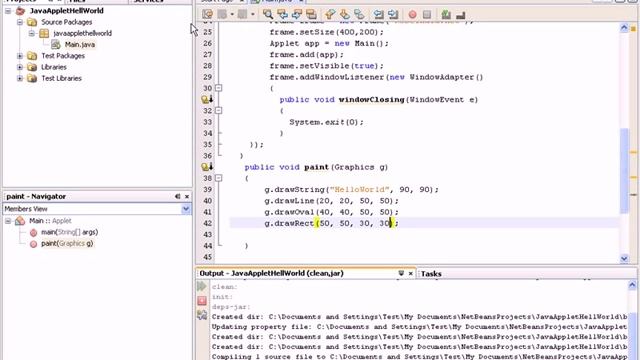Toggle highlight search in editor toolbar
Viewport: 640px width, 360px height.
(x=311, y=15)
